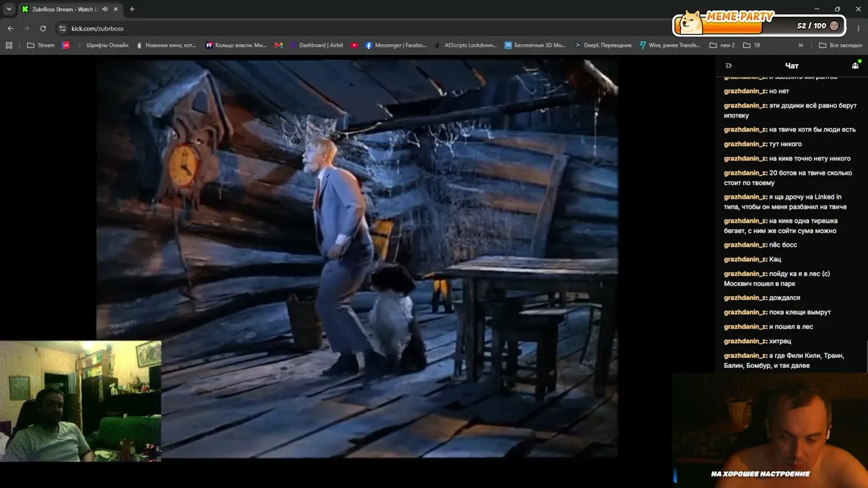Open the Новинки кино bookmark
868x488 pixels.
click(166, 45)
